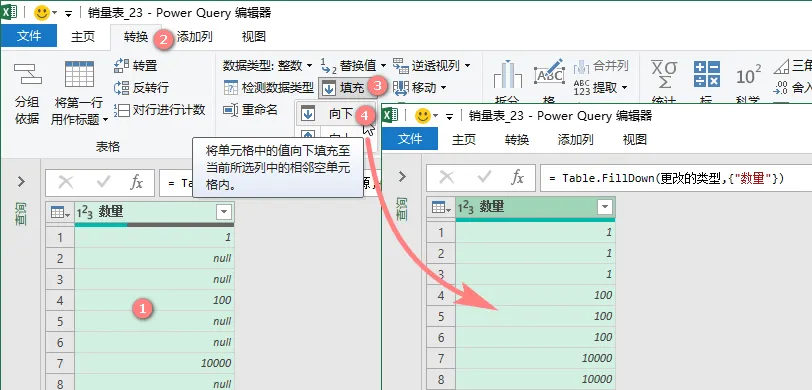Click Count Rows (对行进行计数)
Viewport: 812px width, 390px height.
160,110
